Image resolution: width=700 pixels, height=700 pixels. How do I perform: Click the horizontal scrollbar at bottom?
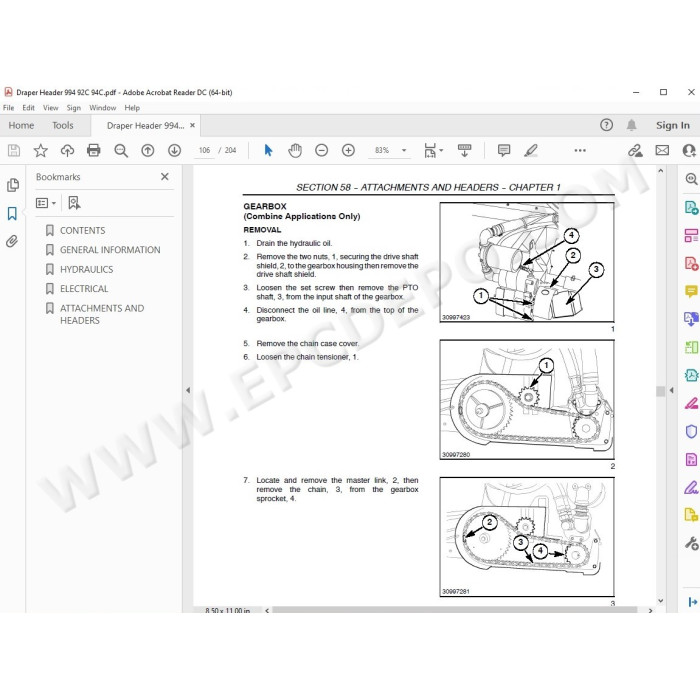(x=454, y=610)
